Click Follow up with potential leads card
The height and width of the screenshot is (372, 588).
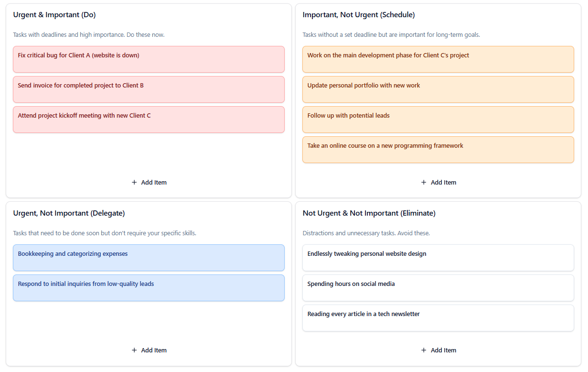click(x=438, y=120)
